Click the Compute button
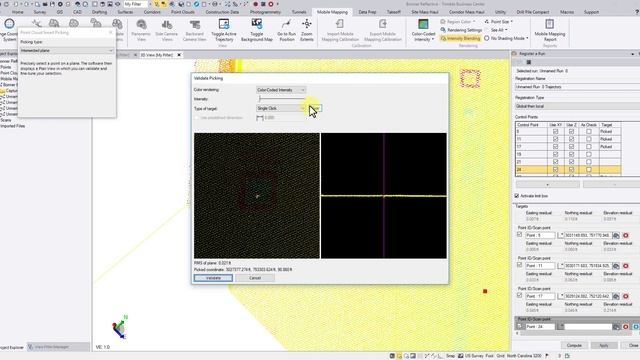The width and height of the screenshot is (640, 360). [x=574, y=345]
